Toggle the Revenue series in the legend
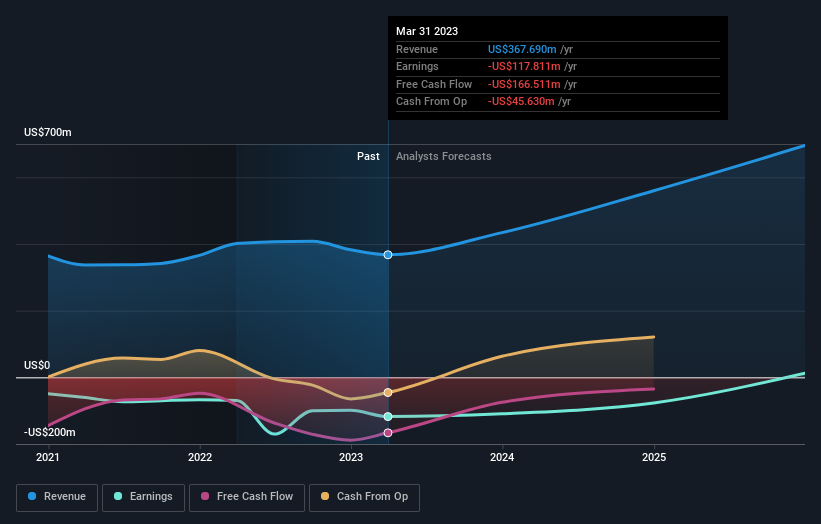Image resolution: width=821 pixels, height=524 pixels. coord(58,496)
